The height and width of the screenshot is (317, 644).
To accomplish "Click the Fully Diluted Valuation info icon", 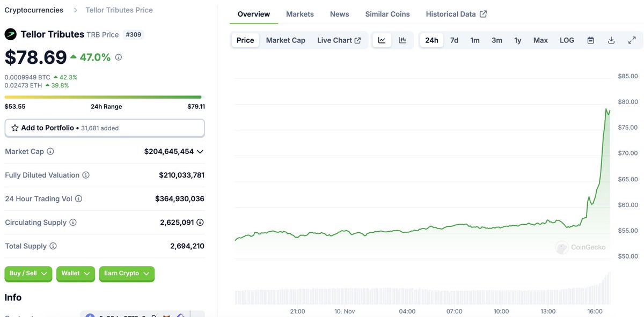I will [86, 175].
